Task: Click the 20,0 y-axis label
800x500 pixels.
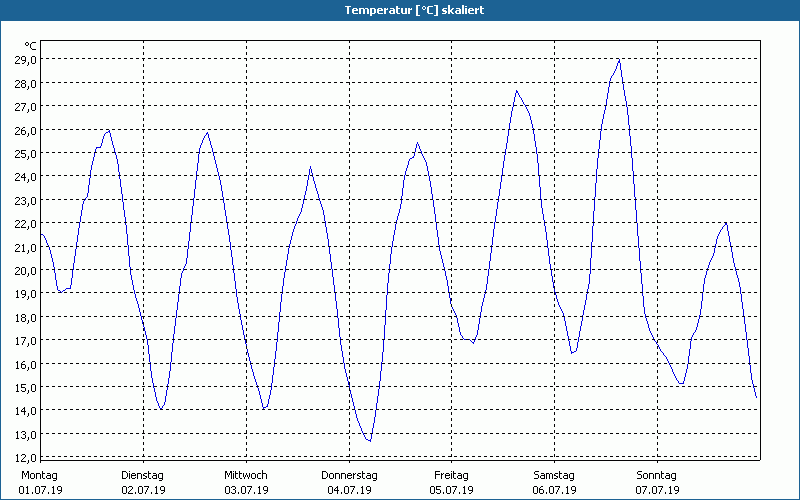Action: tap(26, 270)
